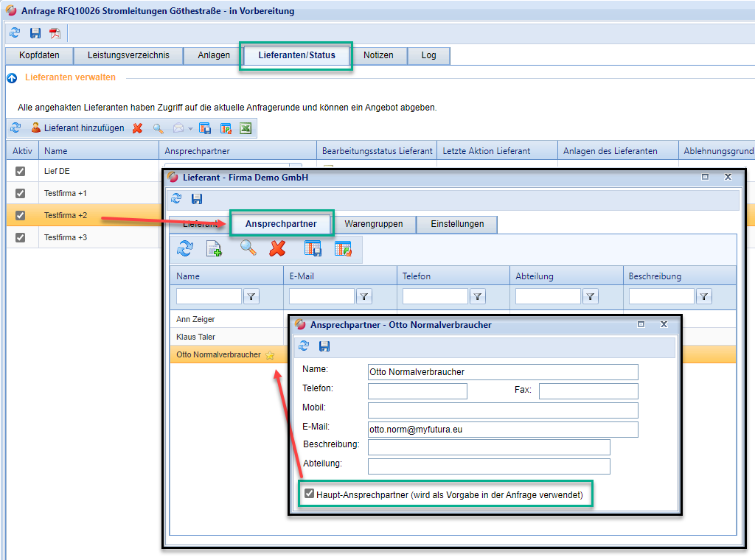Open the Warengruppen tab
The width and height of the screenshot is (755, 560).
pos(374,224)
